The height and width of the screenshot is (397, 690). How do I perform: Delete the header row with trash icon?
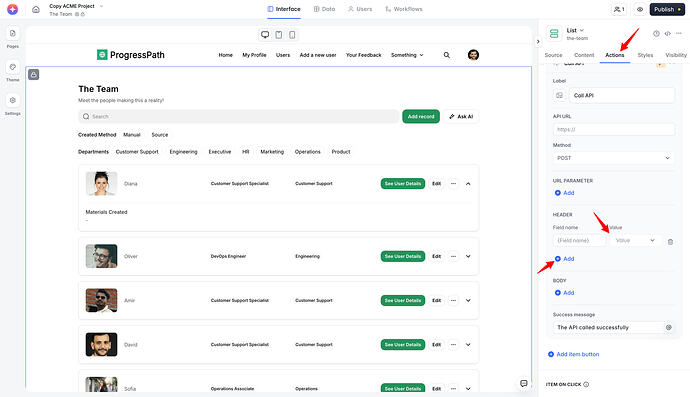click(670, 242)
